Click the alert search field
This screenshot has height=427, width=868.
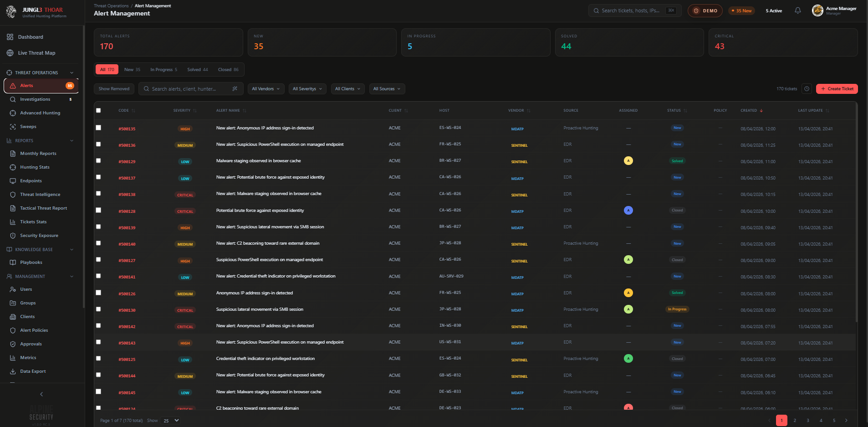coord(191,89)
